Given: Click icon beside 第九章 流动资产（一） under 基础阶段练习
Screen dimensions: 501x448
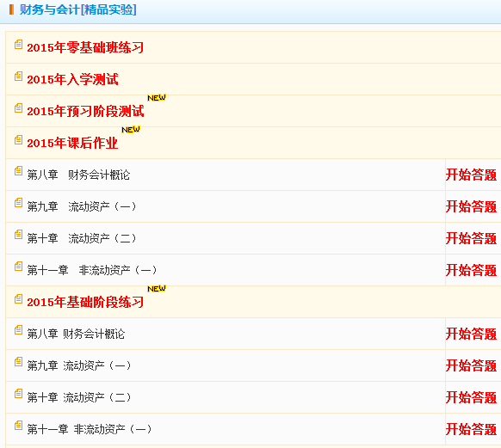Looking at the screenshot, I should coord(19,362).
